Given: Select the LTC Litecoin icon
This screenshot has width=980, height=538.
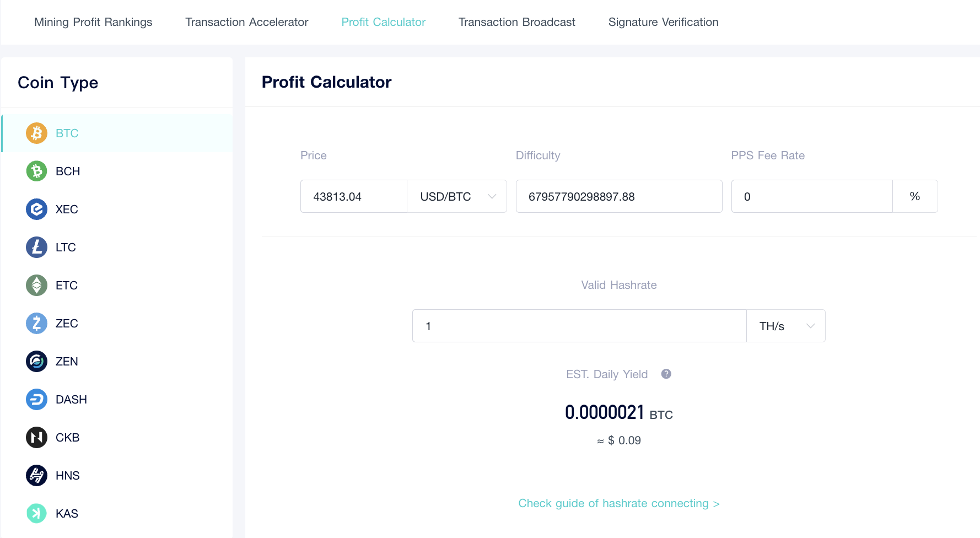Looking at the screenshot, I should (36, 247).
